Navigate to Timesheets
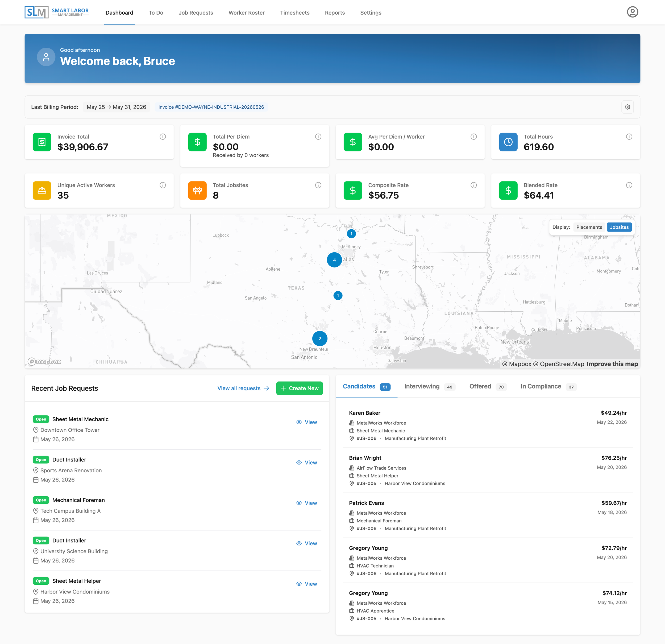This screenshot has height=644, width=665. (294, 13)
